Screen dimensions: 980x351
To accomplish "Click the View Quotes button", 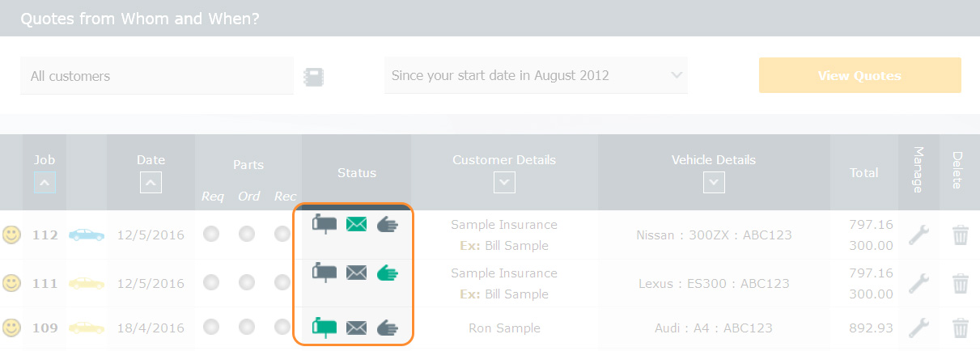I will pyautogui.click(x=859, y=76).
